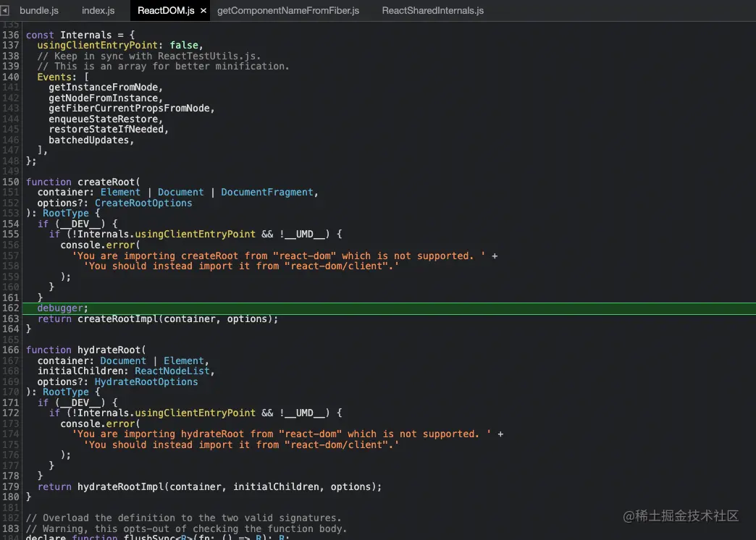The width and height of the screenshot is (756, 540).
Task: Click the hydrateRoot function name
Action: coord(109,350)
